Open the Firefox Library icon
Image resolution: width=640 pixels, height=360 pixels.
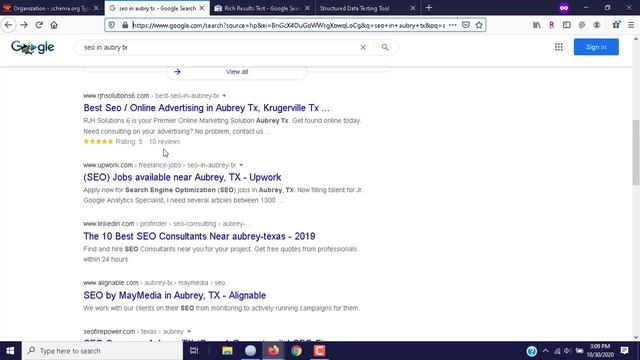[537, 25]
